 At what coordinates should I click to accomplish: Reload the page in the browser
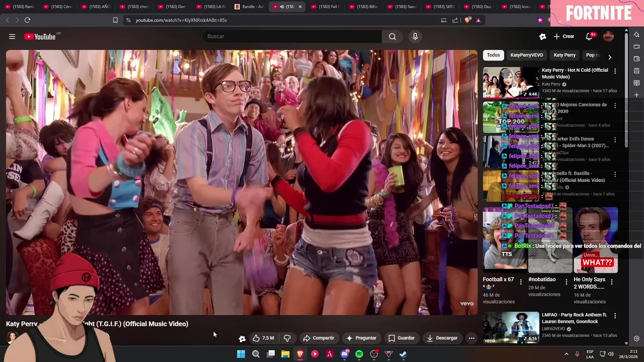[x=27, y=20]
